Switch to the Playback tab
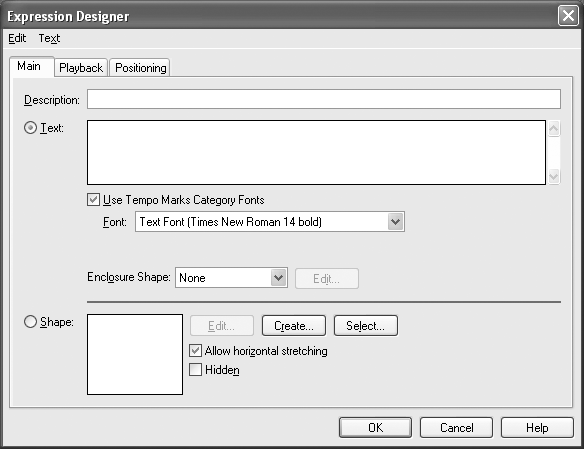Viewport: 584px width, 449px height. [81, 68]
